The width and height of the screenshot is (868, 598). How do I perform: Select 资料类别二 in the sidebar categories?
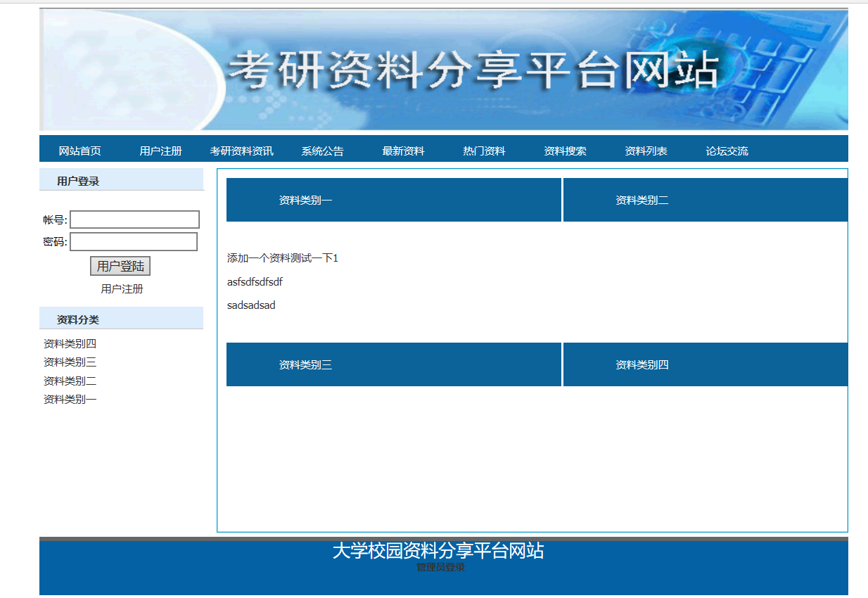tap(70, 381)
